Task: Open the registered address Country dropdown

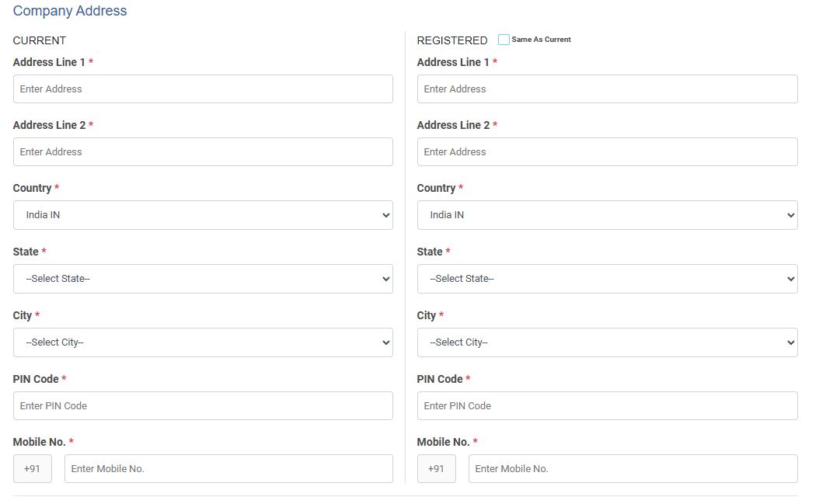Action: [x=607, y=215]
